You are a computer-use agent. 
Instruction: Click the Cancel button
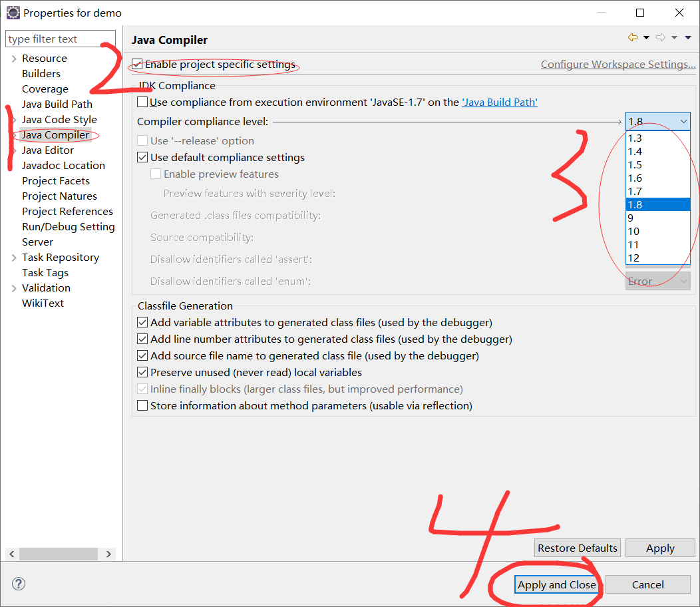pos(648,584)
